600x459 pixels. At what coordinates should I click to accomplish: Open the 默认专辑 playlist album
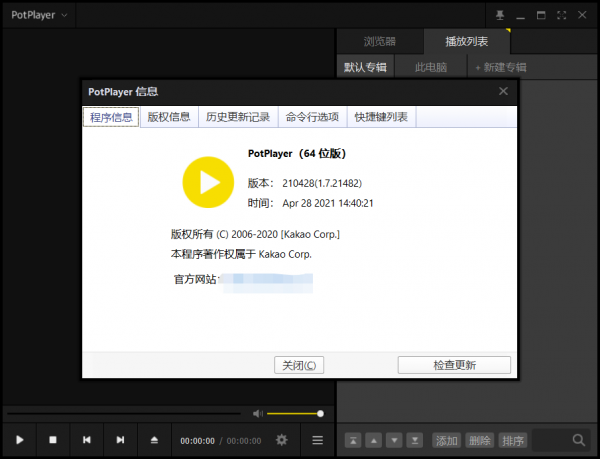[365, 67]
